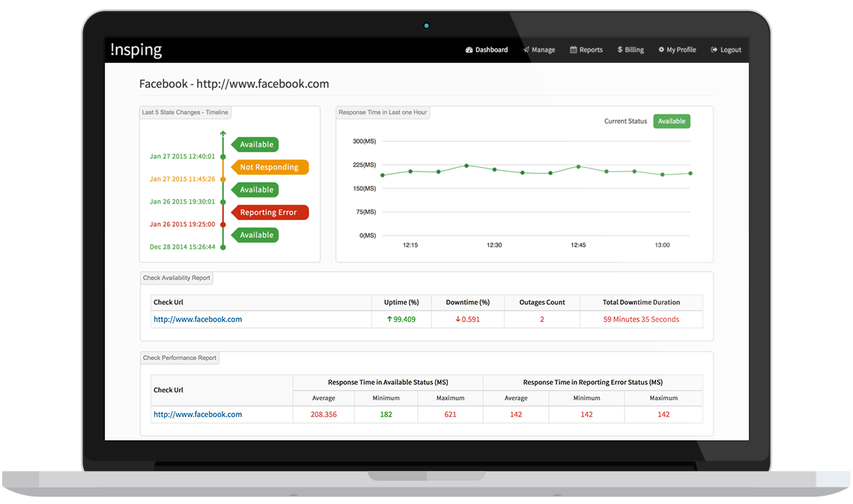Click the first data point on response chart
The image size is (853, 504).
tap(383, 175)
